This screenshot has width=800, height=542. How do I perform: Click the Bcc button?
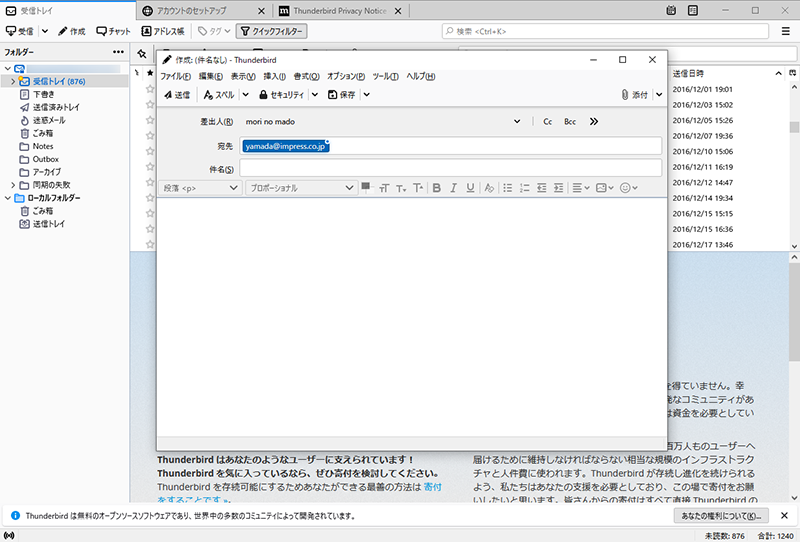(570, 121)
